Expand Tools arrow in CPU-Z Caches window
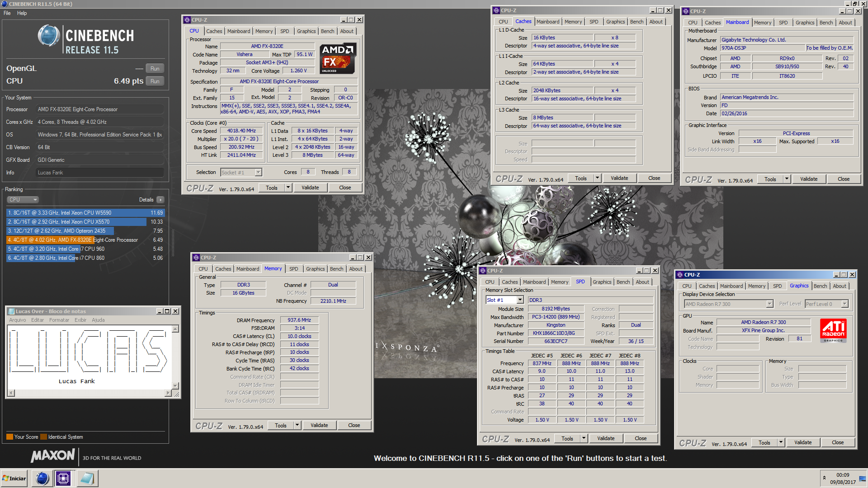This screenshot has width=868, height=488. 597,178
